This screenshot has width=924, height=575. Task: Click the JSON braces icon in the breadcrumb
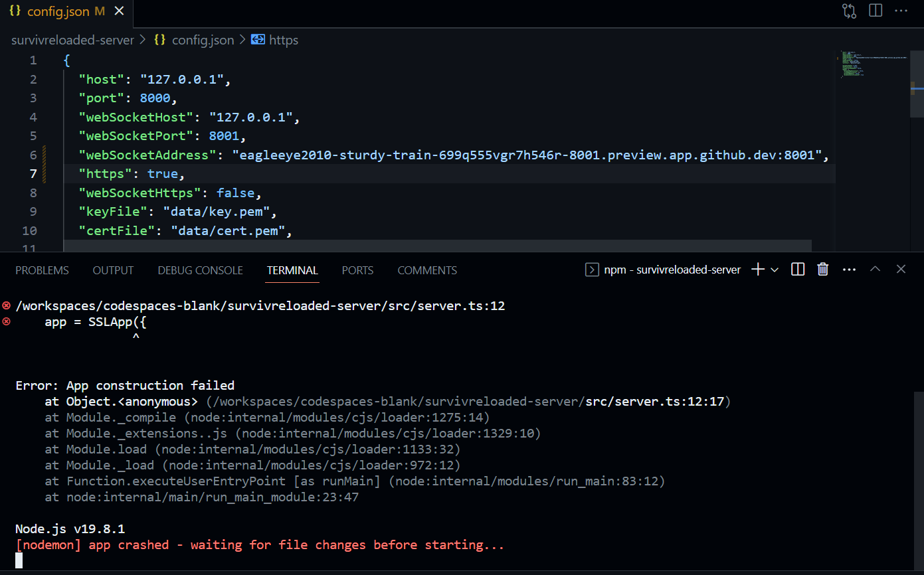tap(160, 40)
